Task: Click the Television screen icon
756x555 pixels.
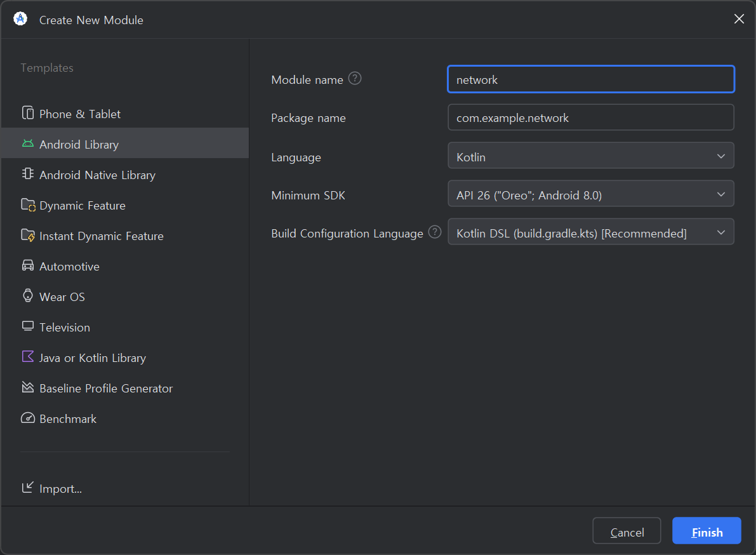Action: point(28,326)
